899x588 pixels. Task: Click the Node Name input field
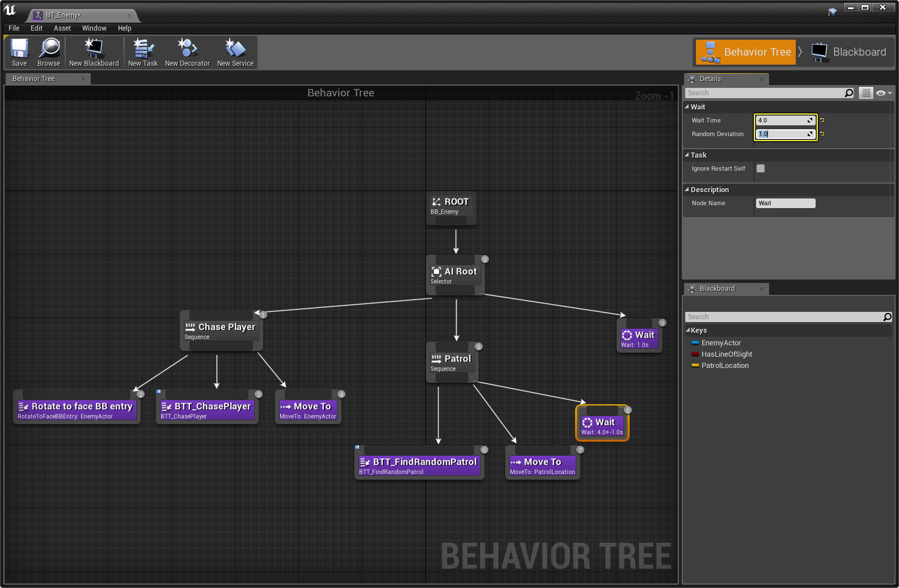point(786,203)
